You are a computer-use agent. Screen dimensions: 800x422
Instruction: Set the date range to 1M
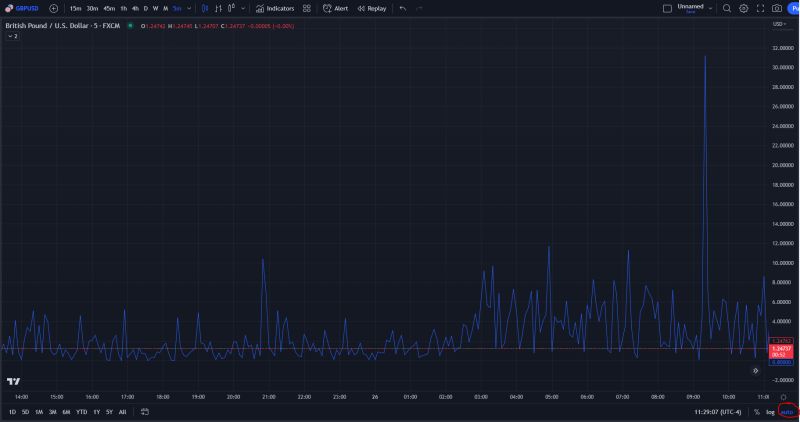pos(39,412)
